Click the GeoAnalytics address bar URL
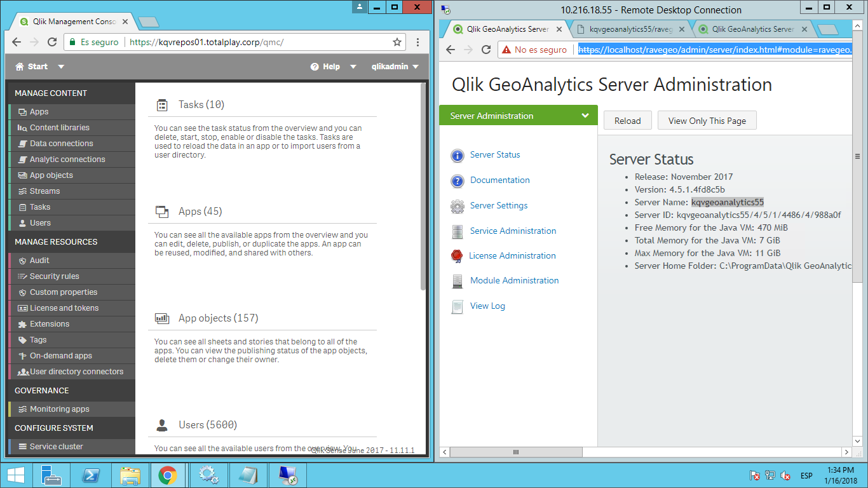Viewport: 868px width, 488px height. tap(714, 50)
